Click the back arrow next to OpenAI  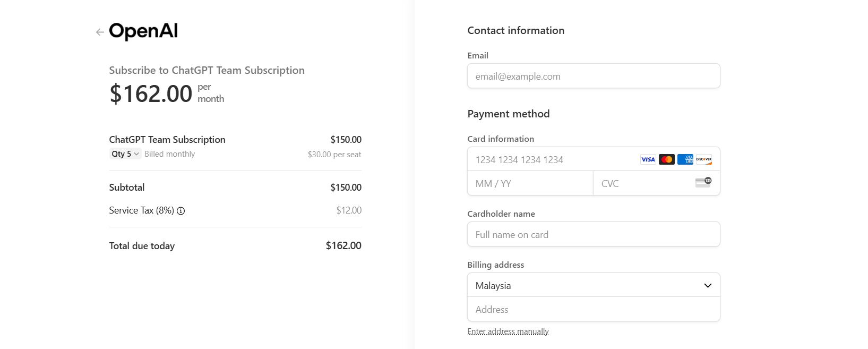click(100, 32)
